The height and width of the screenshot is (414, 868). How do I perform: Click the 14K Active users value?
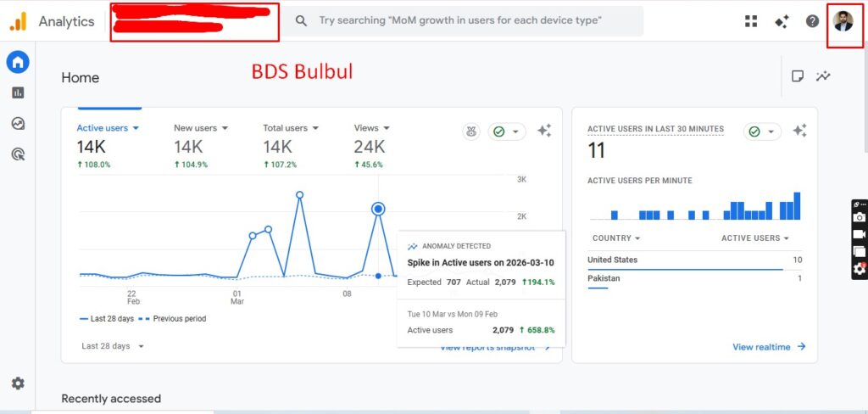point(92,147)
